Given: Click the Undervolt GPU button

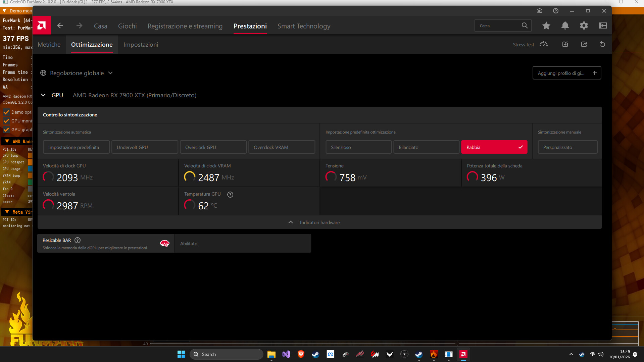Looking at the screenshot, I should click(x=144, y=147).
